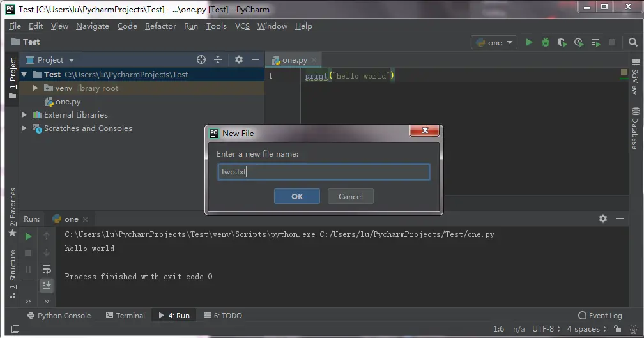Open Search Everywhere magnifier icon
This screenshot has height=338, width=644.
[x=633, y=42]
